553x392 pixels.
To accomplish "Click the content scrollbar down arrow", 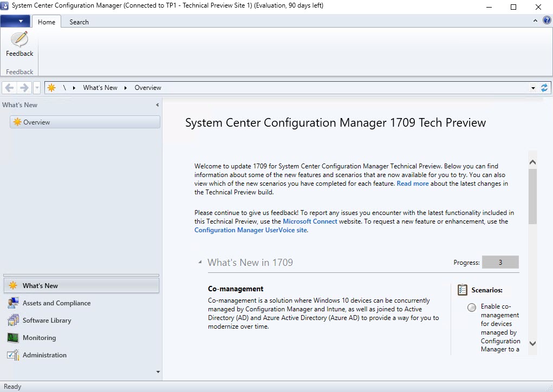I will click(x=532, y=343).
